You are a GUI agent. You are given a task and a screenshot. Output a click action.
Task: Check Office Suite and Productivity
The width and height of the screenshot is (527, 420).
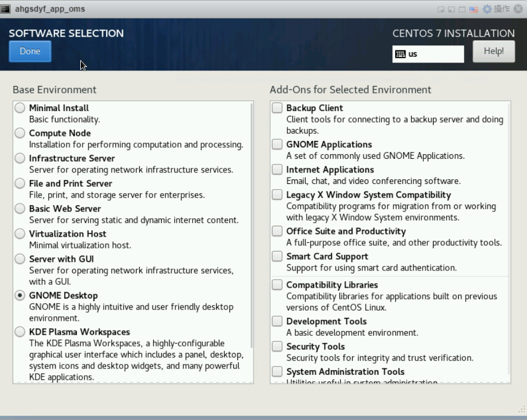(x=277, y=231)
